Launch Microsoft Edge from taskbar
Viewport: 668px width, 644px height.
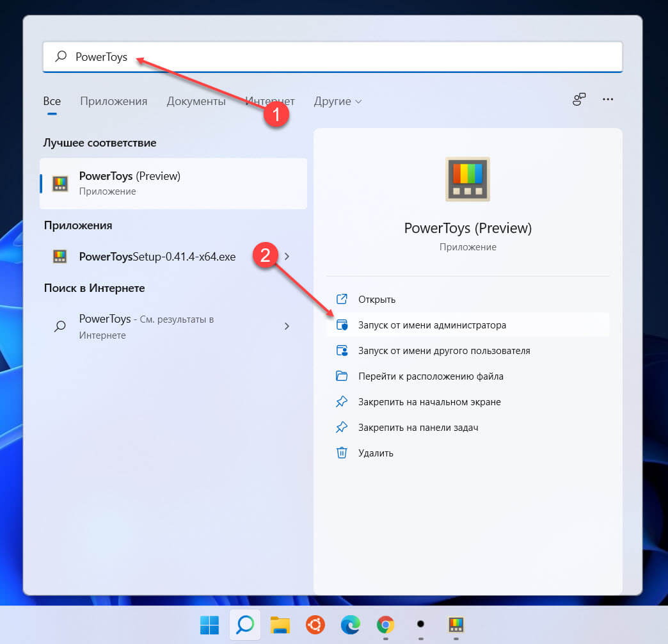(x=350, y=625)
